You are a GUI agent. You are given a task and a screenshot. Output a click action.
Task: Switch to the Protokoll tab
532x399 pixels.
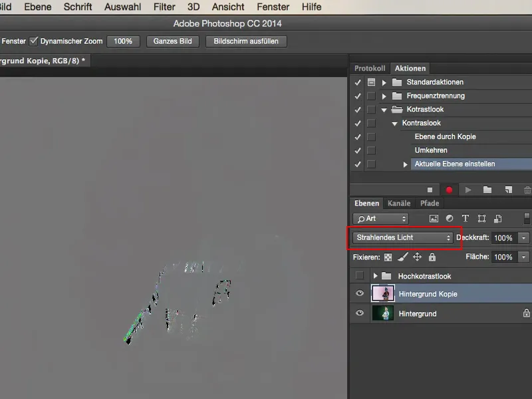click(370, 68)
